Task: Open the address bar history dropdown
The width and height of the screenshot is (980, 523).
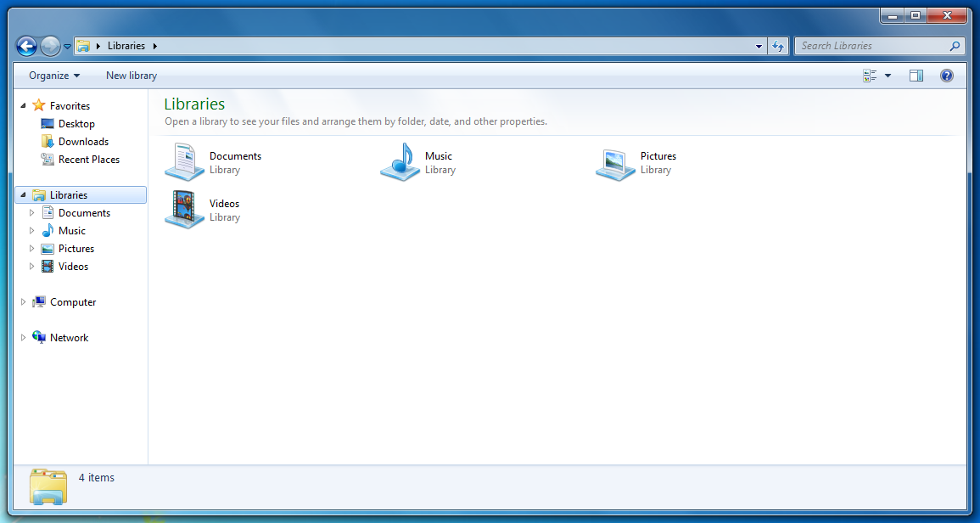Action: [x=759, y=47]
